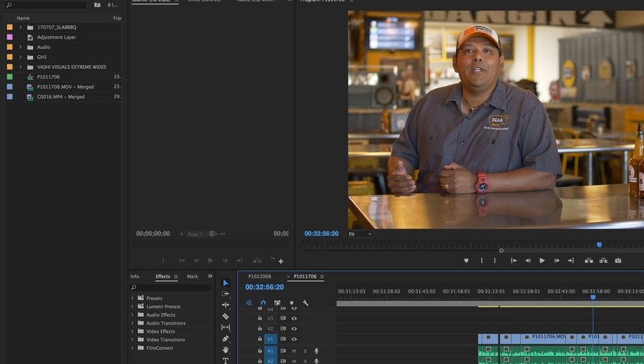Toggle the timeline Snap magnet icon
This screenshot has height=364, width=644.
(263, 303)
